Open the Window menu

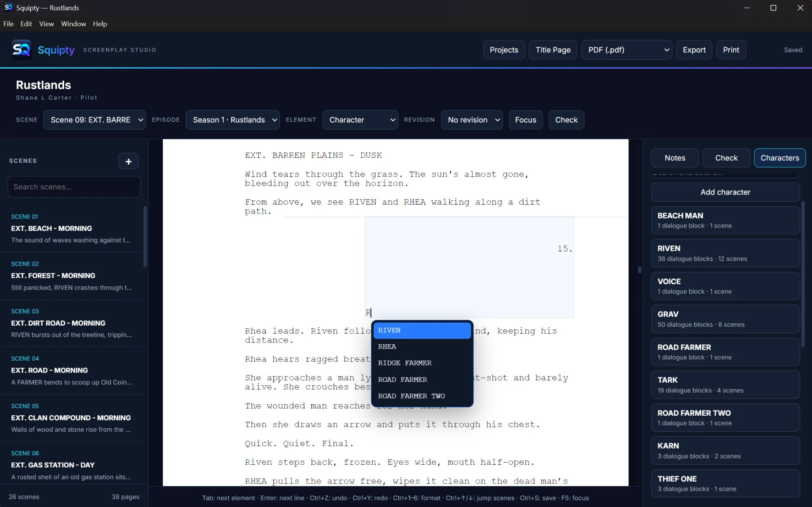click(x=73, y=24)
